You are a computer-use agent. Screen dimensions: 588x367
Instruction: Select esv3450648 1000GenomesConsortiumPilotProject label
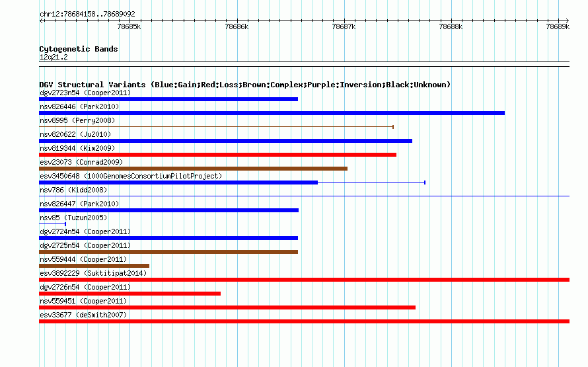click(x=131, y=176)
